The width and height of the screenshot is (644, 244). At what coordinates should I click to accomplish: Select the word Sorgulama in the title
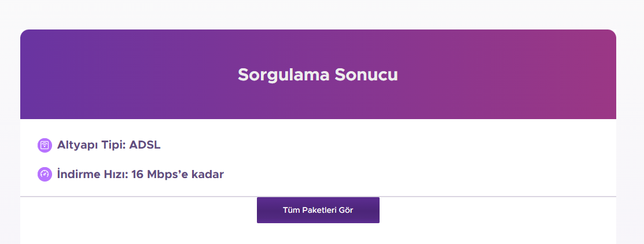click(x=284, y=75)
